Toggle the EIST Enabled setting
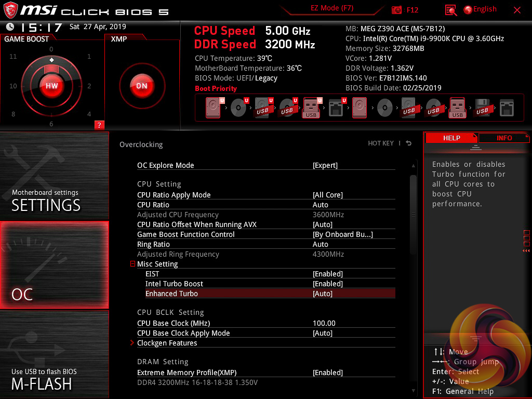532x399 pixels. coord(327,274)
